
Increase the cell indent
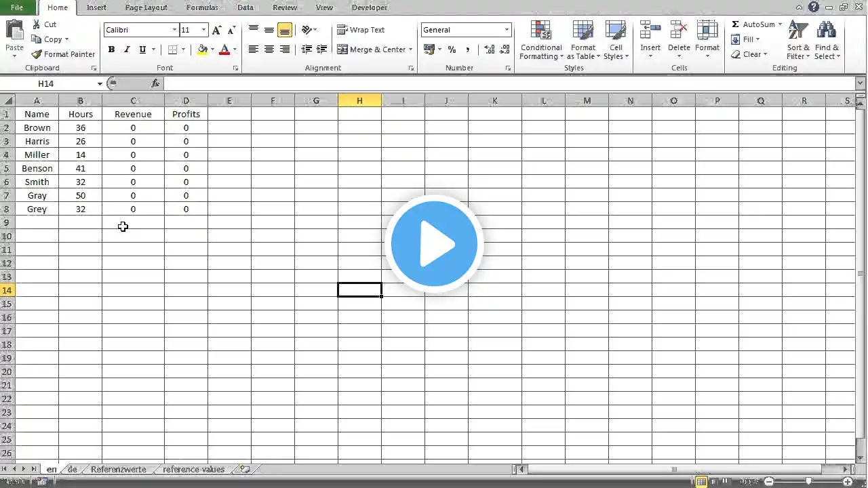coord(322,49)
